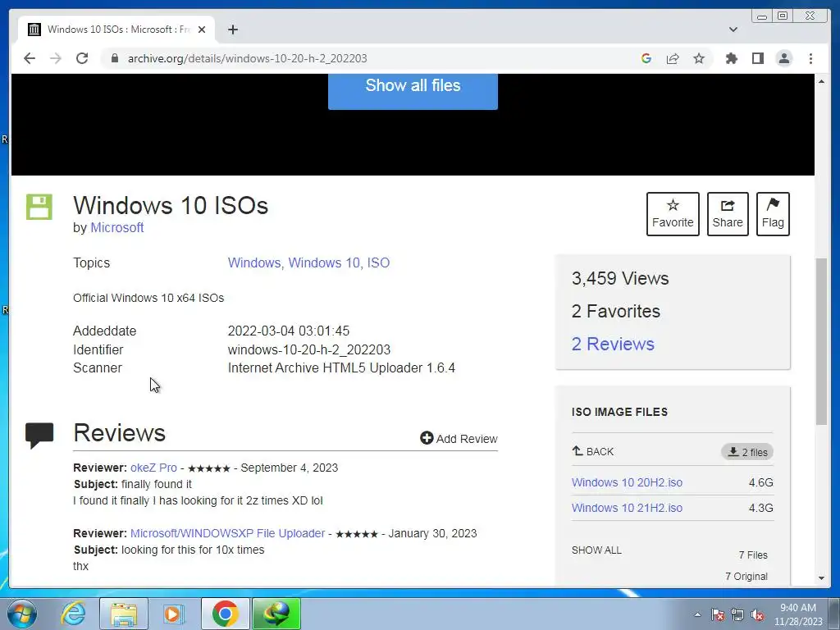
Task: Download Windows 10 21H2.iso
Action: pyautogui.click(x=627, y=508)
